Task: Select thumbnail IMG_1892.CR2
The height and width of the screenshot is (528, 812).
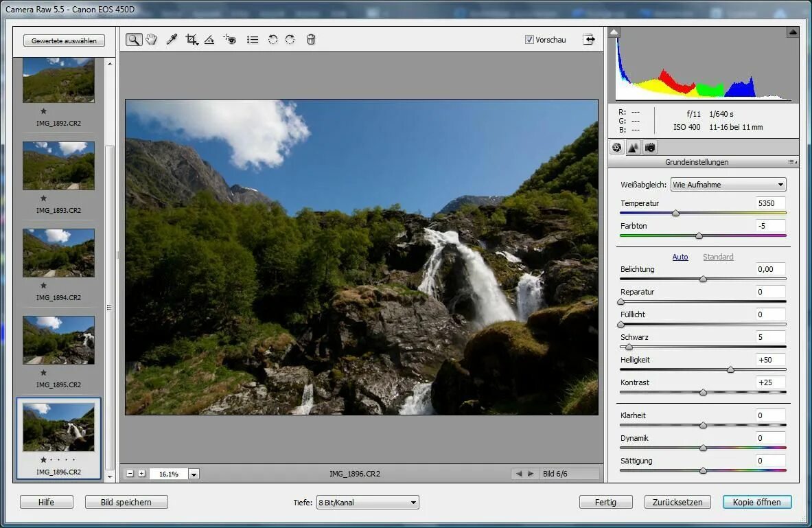Action: pyautogui.click(x=58, y=80)
